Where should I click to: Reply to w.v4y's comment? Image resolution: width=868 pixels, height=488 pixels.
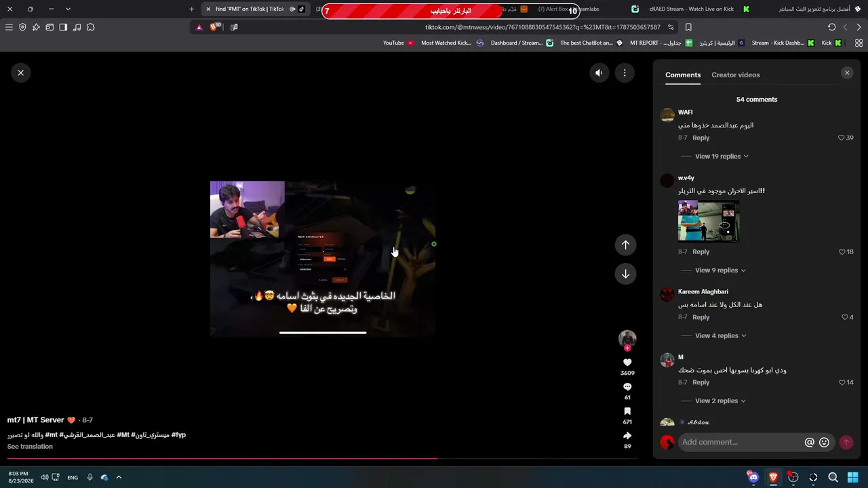pos(701,252)
